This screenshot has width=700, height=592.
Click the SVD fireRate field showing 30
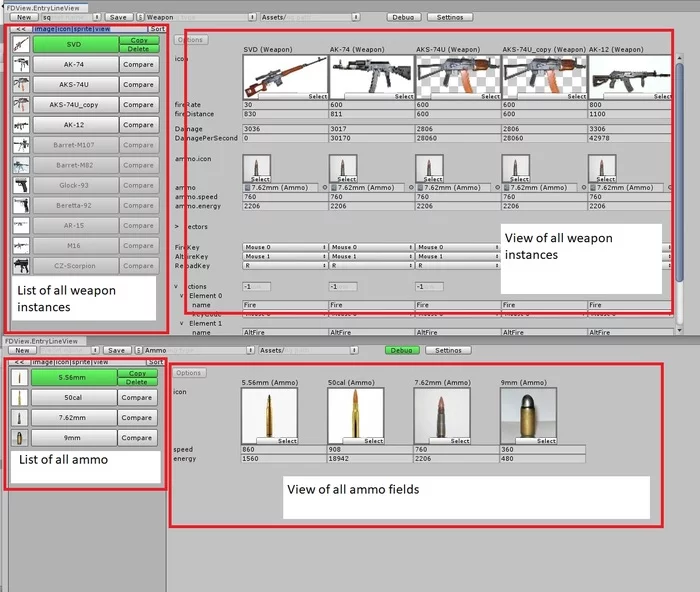[x=285, y=104]
